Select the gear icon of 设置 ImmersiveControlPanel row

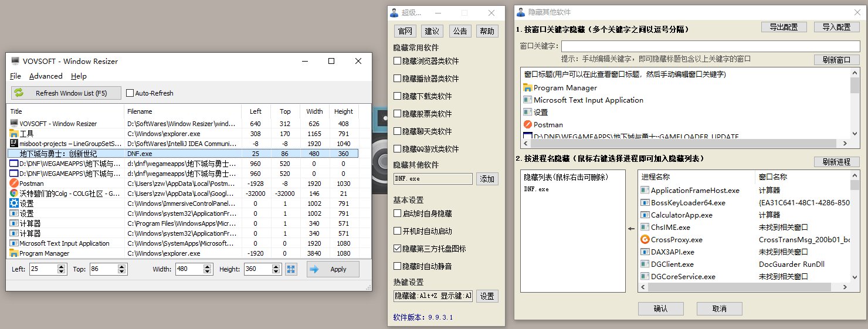(14, 203)
